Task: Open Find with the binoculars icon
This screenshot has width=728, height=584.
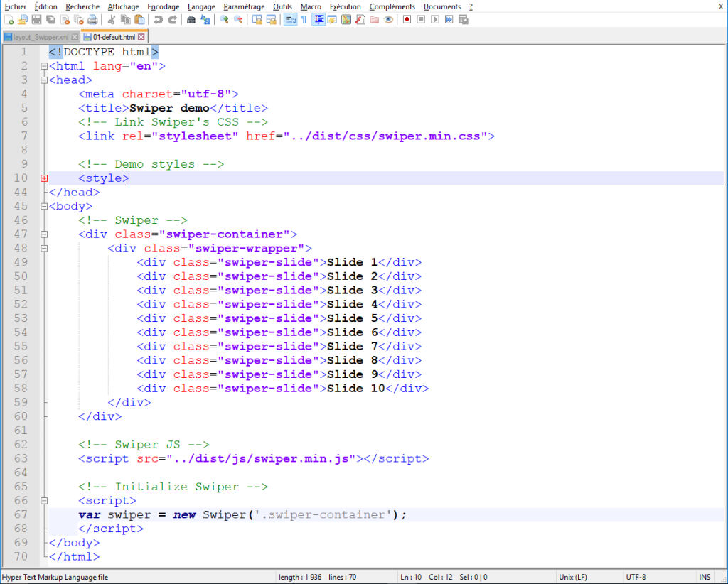Action: 191,19
